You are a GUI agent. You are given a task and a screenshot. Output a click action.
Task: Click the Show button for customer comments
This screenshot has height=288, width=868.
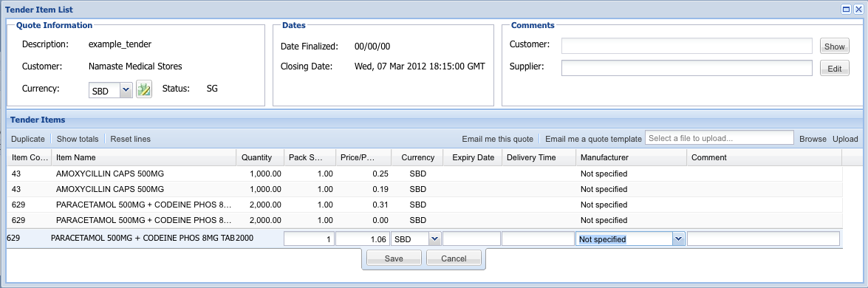(834, 47)
